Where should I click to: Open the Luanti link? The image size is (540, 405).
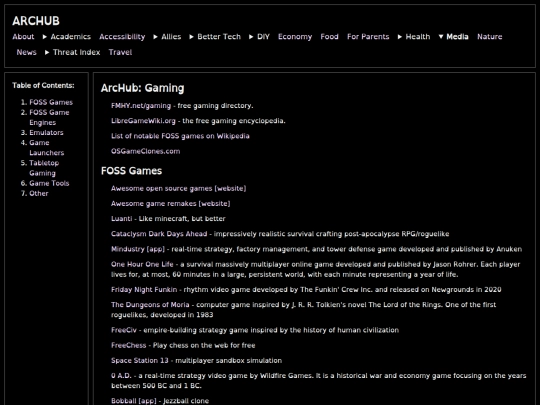[121, 219]
